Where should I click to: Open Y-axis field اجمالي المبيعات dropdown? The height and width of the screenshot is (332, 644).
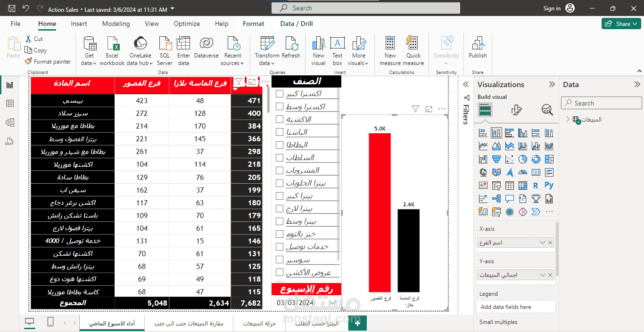point(543,275)
